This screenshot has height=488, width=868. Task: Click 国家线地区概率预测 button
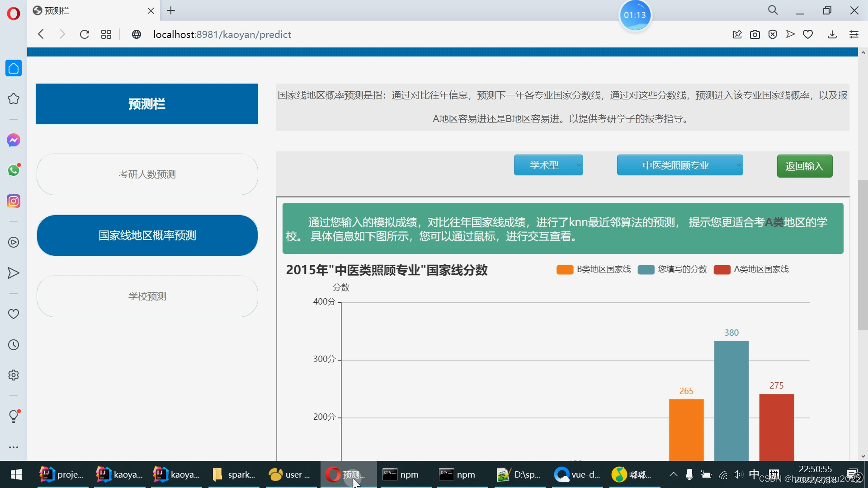tap(147, 235)
